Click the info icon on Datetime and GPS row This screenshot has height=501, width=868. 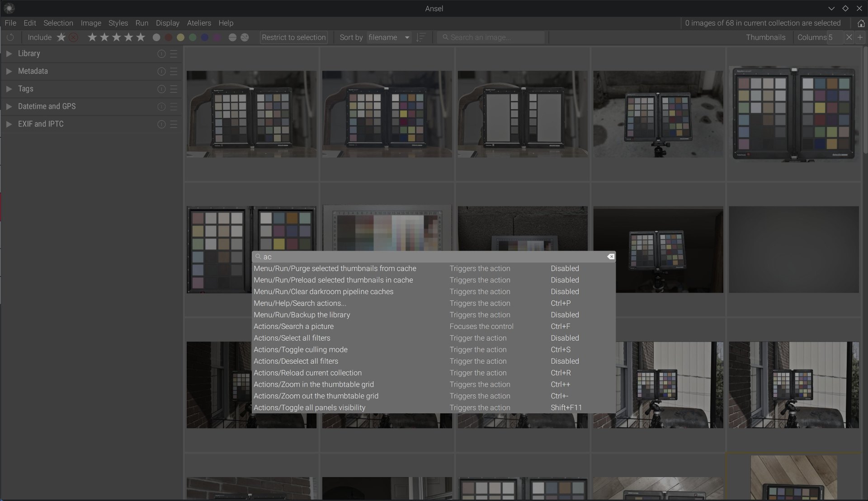(161, 107)
